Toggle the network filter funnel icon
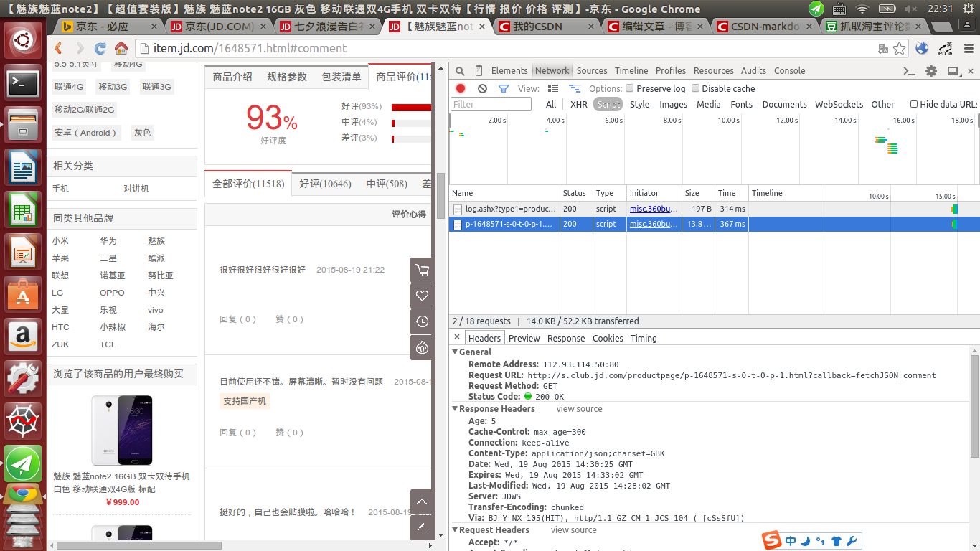Viewport: 980px width, 551px height. tap(504, 89)
